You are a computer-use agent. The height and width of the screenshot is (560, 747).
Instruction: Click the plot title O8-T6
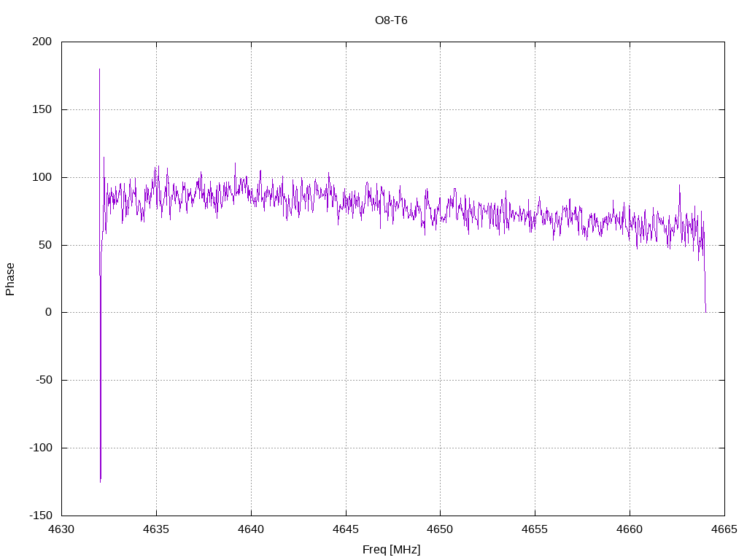pyautogui.click(x=391, y=20)
